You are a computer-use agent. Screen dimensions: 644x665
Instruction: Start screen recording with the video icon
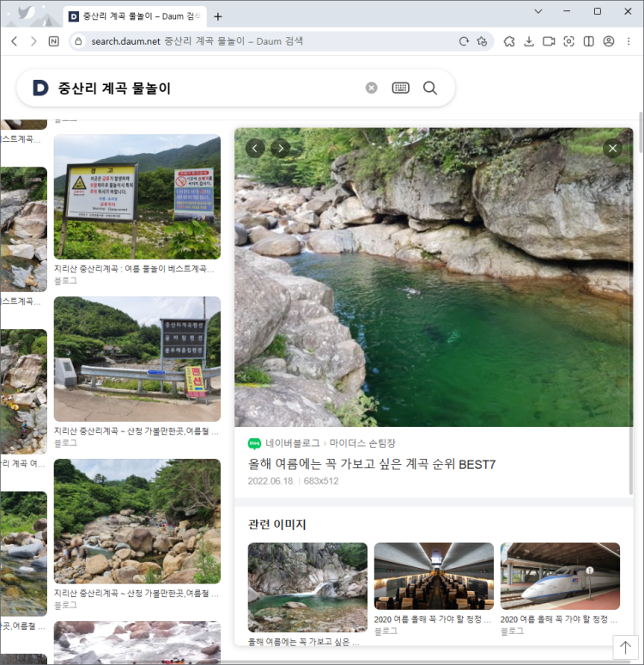[x=549, y=41]
